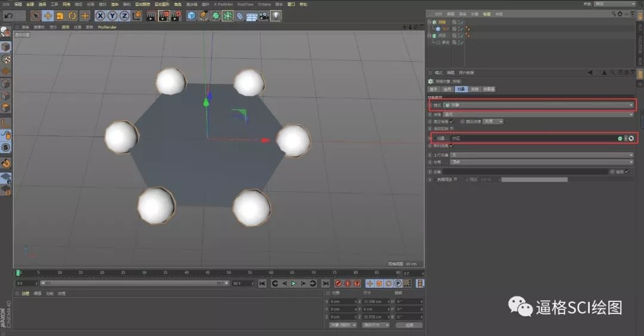Image resolution: width=644 pixels, height=336 pixels.
Task: Activate the Scale tool icon
Action: click(60, 16)
